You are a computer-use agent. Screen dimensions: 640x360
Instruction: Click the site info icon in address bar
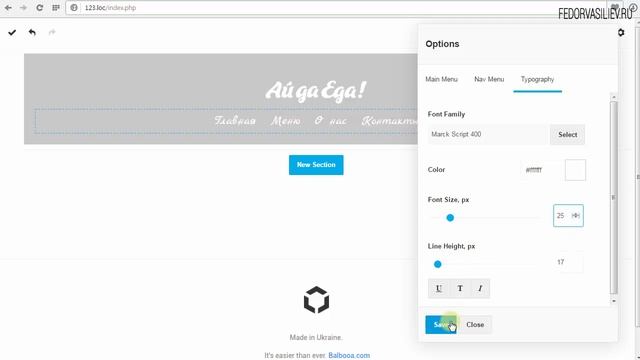coord(74,8)
